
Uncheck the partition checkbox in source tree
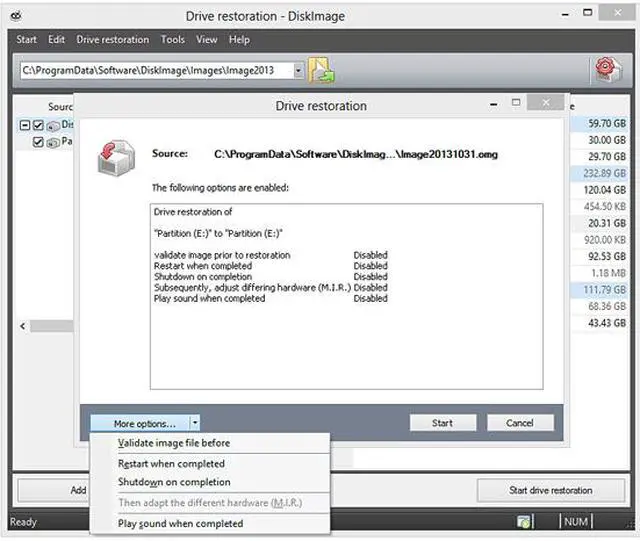click(38, 142)
